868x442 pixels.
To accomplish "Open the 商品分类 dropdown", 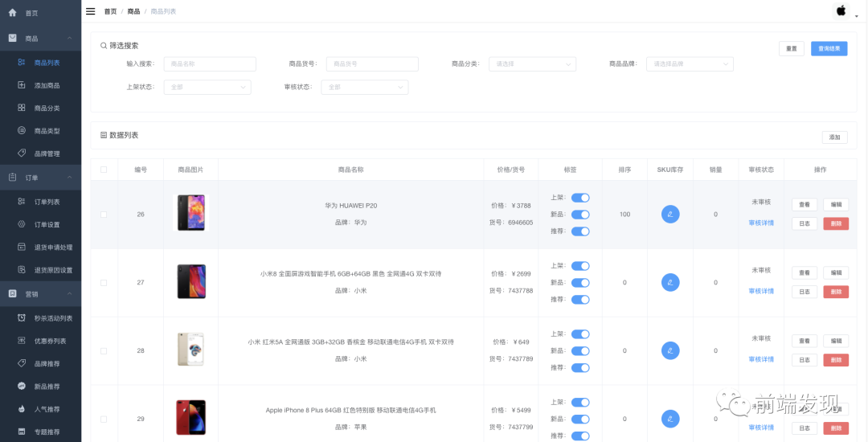I will [x=532, y=64].
